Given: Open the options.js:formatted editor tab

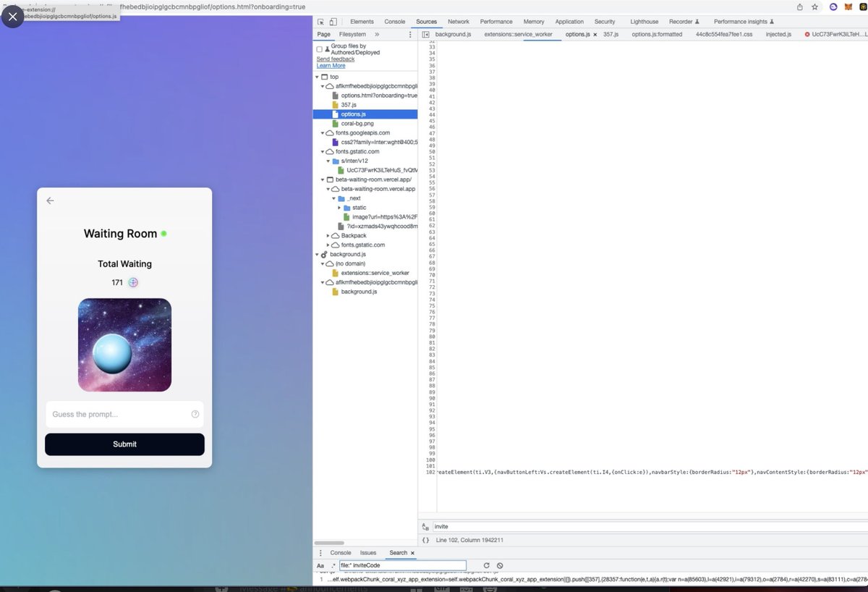Looking at the screenshot, I should click(x=657, y=34).
